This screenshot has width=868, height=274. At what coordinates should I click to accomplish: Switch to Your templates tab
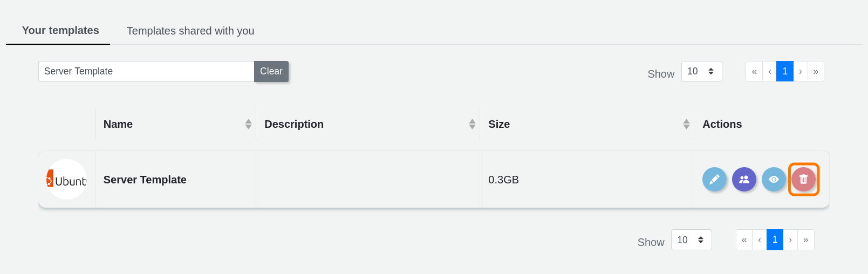coord(60,31)
